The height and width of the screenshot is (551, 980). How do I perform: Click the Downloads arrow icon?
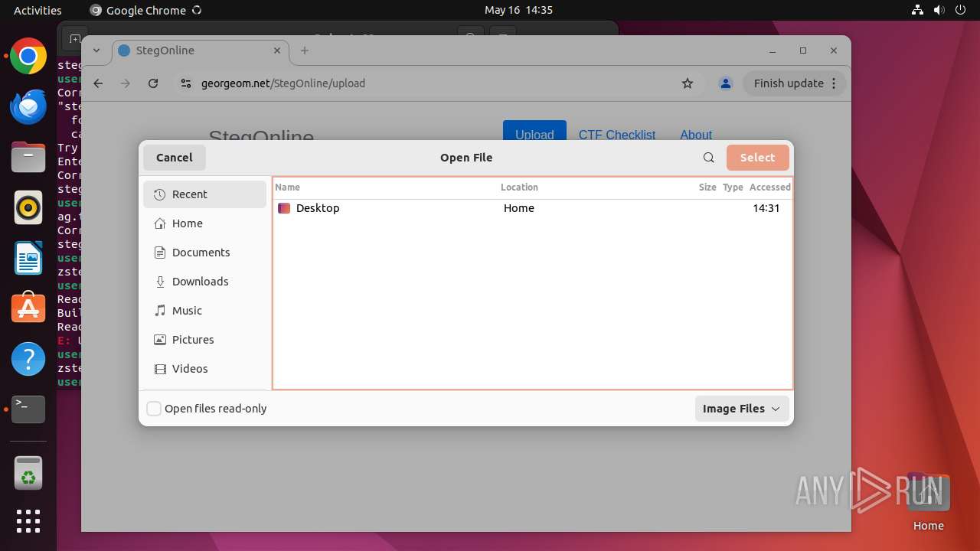pyautogui.click(x=160, y=282)
